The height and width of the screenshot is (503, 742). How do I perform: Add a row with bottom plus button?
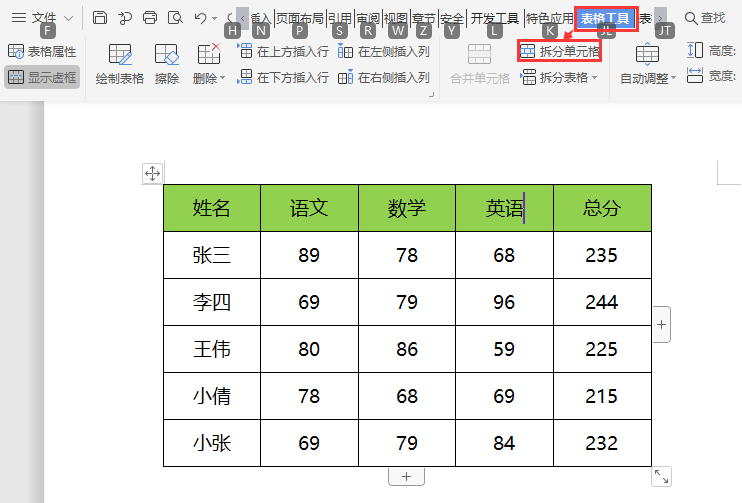[x=406, y=477]
